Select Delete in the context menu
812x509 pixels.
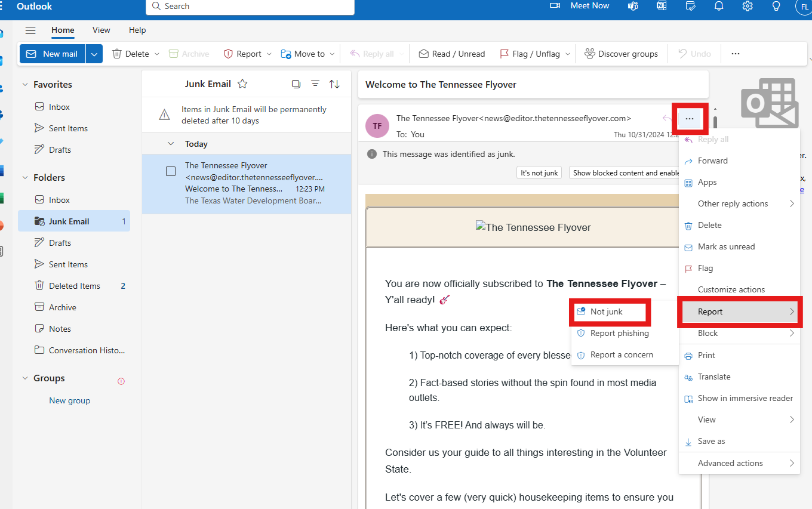click(739, 225)
